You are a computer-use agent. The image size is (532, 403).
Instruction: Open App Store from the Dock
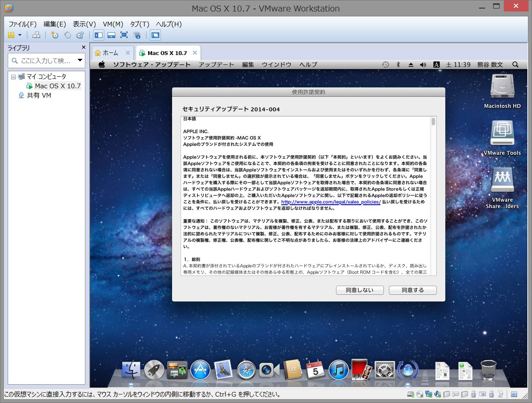(x=200, y=370)
